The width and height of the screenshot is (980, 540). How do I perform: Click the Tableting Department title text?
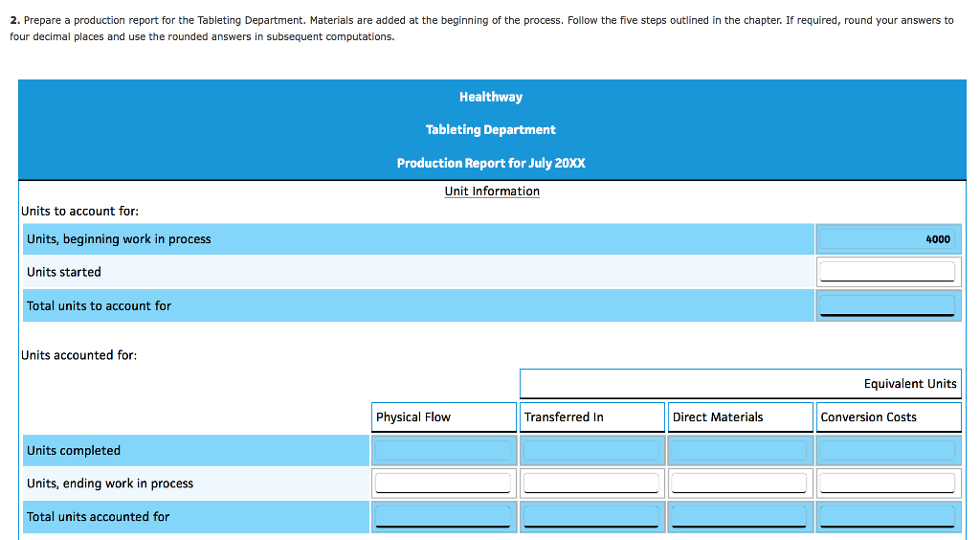click(x=491, y=130)
